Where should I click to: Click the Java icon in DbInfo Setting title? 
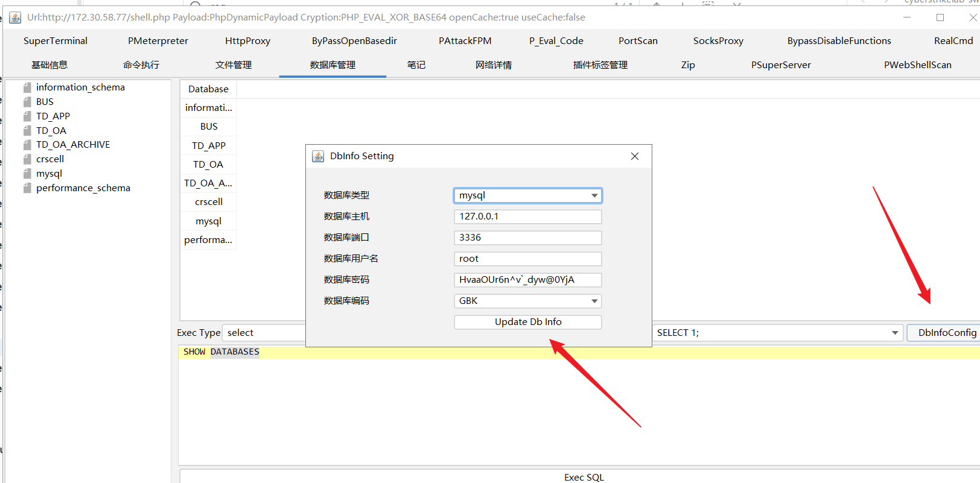tap(318, 156)
